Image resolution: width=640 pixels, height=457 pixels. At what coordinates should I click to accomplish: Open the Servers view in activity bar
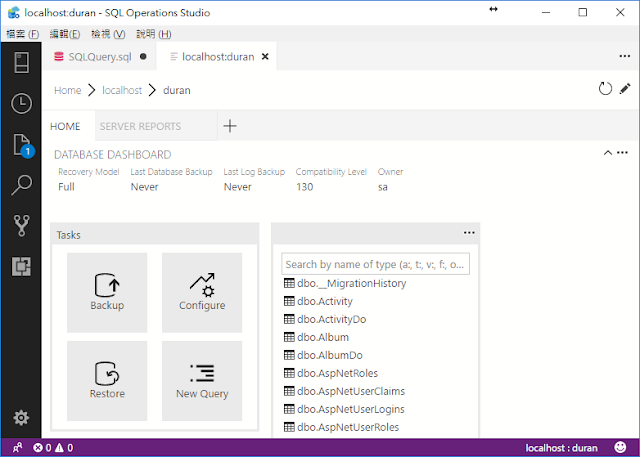[21, 62]
